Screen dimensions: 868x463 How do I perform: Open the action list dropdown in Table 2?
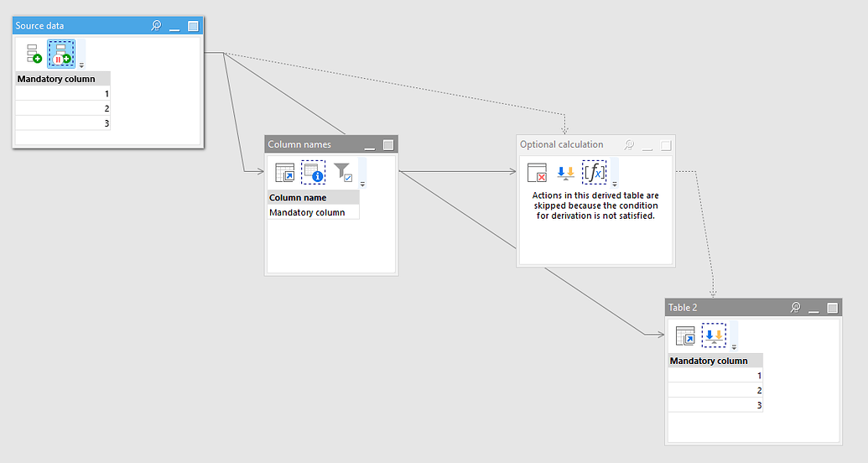point(734,347)
